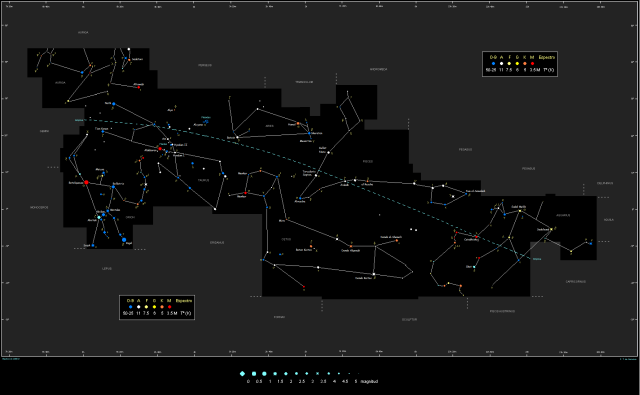Click the red Aldebaran star in Taurus
This screenshot has height=395, width=640.
pos(160,149)
